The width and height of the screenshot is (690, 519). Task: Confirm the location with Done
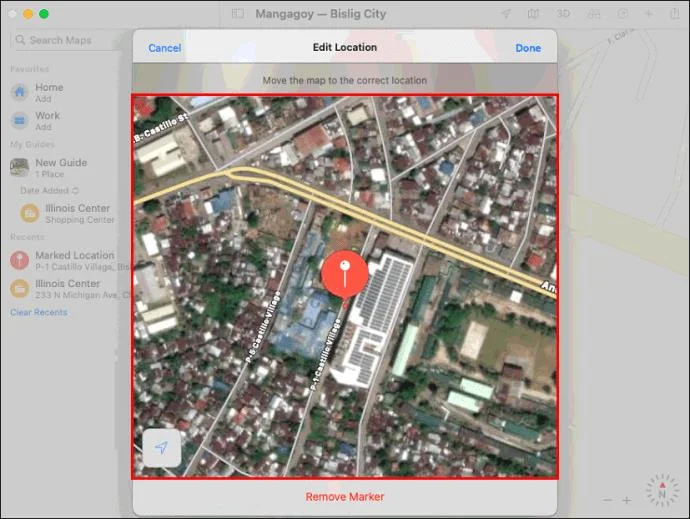pyautogui.click(x=528, y=48)
